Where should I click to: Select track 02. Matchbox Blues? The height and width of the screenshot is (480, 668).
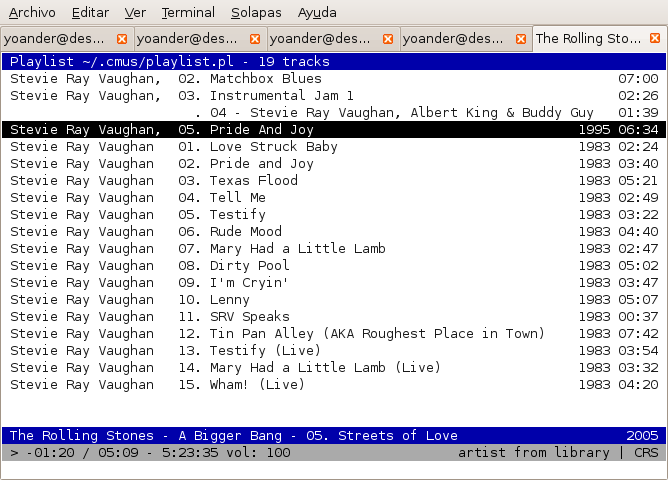coord(334,79)
